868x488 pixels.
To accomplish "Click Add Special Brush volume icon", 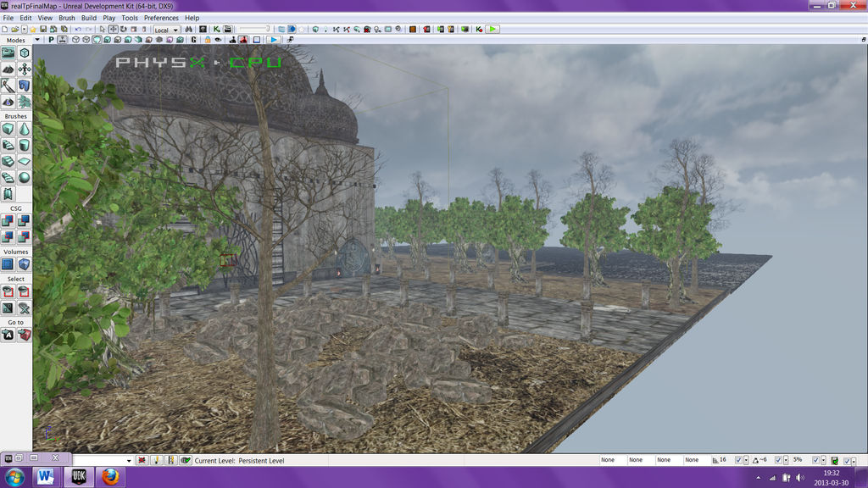I will [x=8, y=264].
